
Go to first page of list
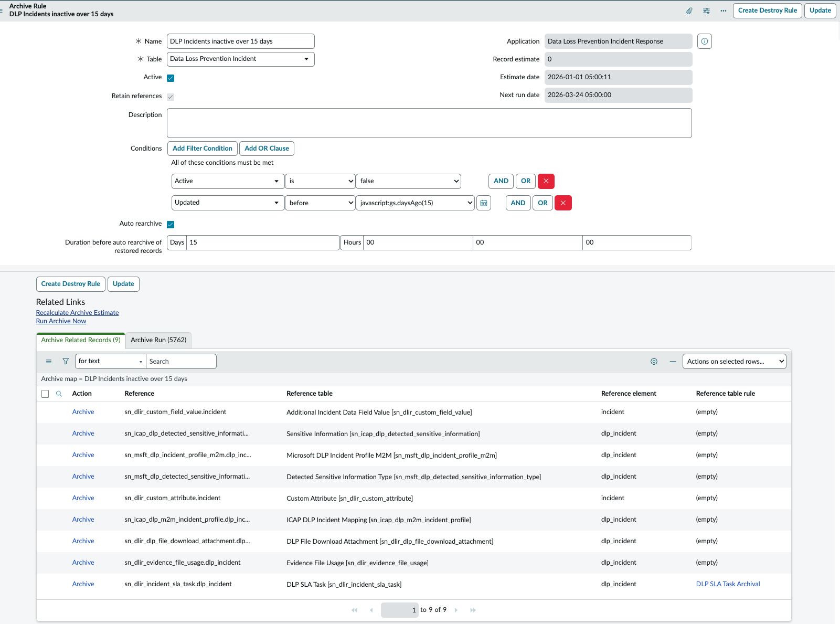pyautogui.click(x=355, y=610)
